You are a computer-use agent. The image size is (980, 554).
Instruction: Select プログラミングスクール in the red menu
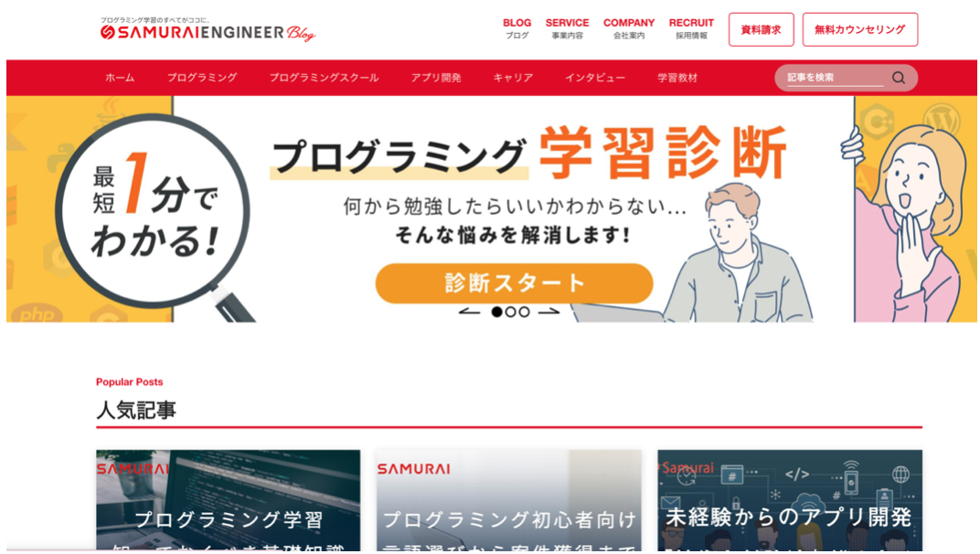(324, 78)
